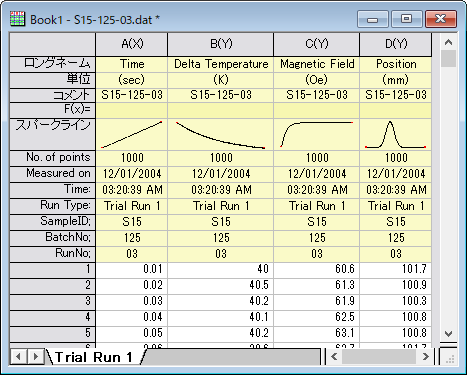Click the Delta Temperature long name cell
Screen dimensions: 467x375
[x=221, y=64]
